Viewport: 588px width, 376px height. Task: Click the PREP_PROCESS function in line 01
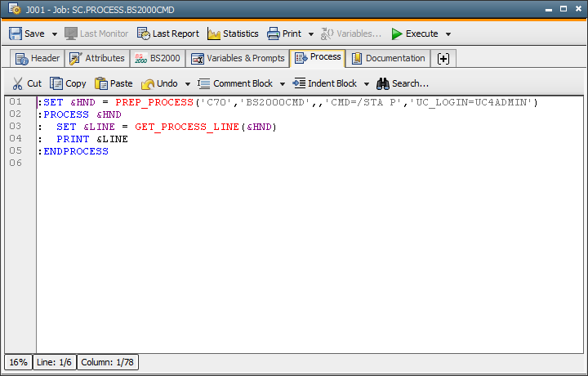point(154,102)
